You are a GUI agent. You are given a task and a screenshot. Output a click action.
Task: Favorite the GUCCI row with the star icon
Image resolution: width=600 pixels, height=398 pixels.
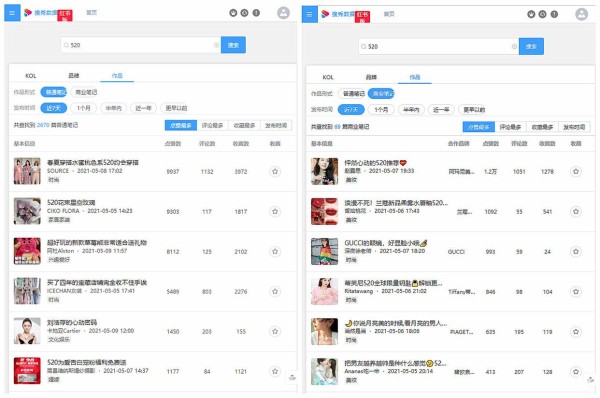tap(576, 251)
